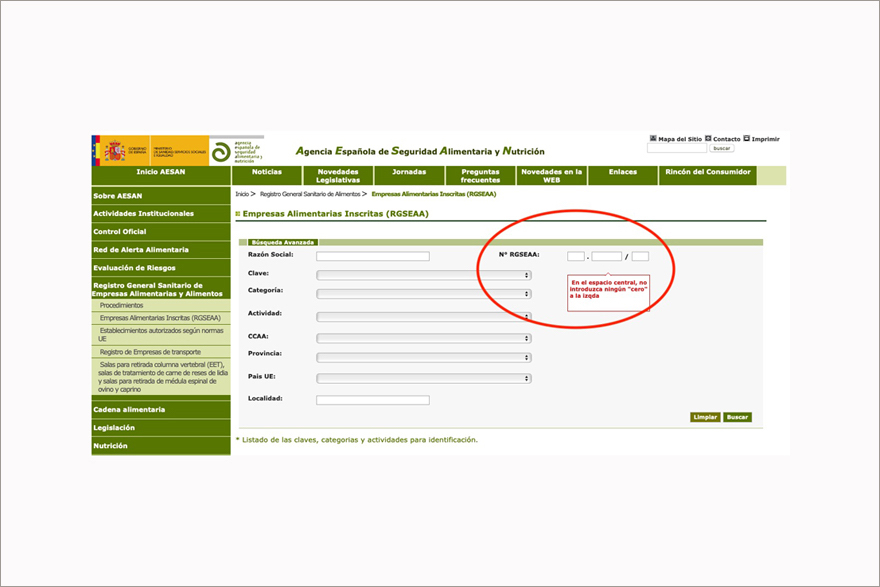Click the central Nº RGSEAA number field

(606, 257)
